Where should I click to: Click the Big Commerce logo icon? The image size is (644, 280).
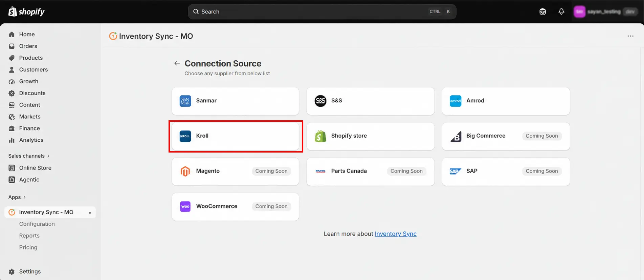[456, 136]
